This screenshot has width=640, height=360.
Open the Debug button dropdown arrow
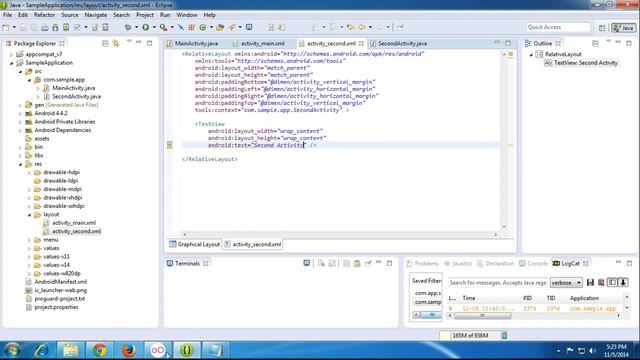[136, 27]
